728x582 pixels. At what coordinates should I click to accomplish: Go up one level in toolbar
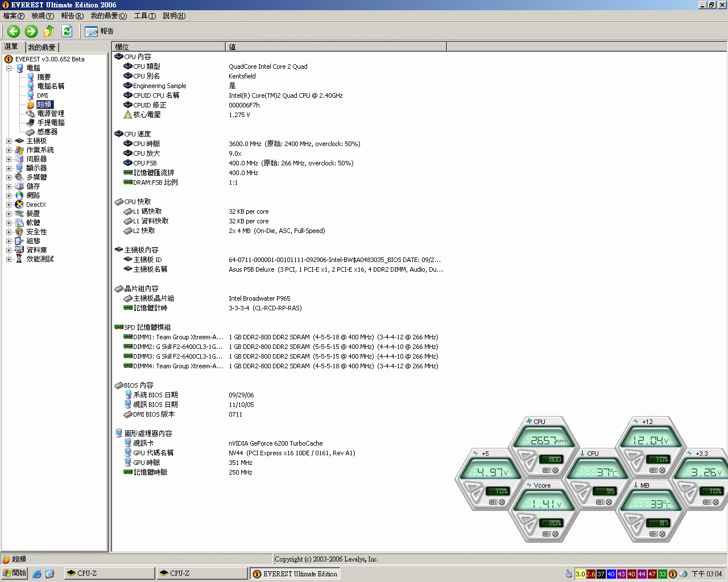point(49,31)
